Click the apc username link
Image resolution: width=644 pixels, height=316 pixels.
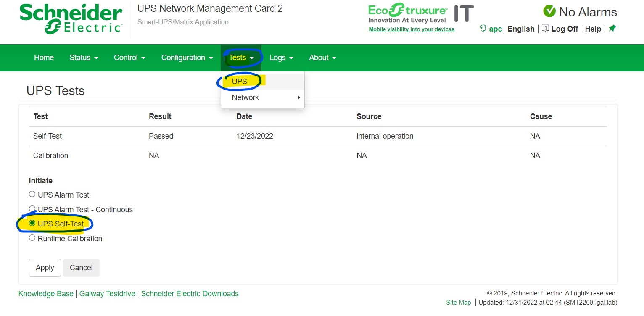(496, 29)
